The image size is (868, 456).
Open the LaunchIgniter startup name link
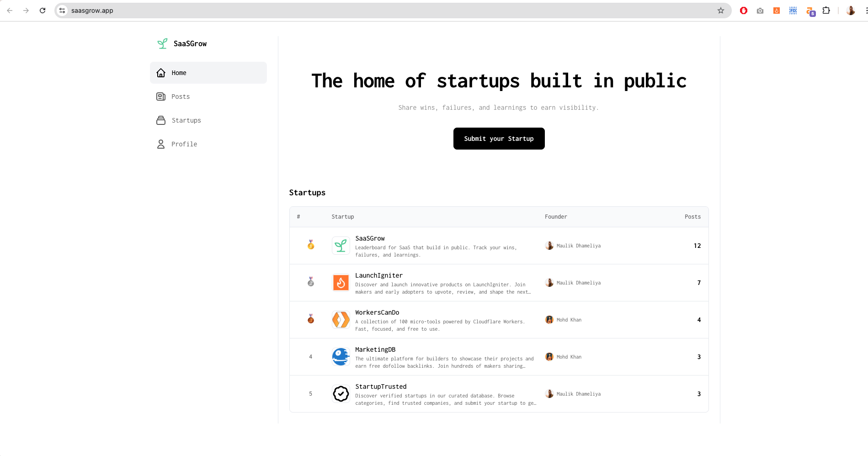379,275
